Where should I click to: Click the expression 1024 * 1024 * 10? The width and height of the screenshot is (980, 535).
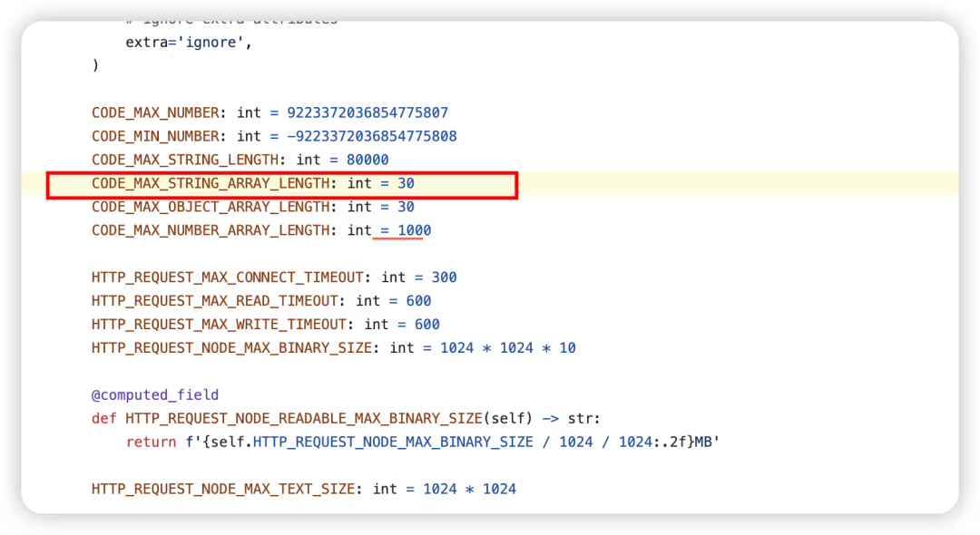[508, 347]
